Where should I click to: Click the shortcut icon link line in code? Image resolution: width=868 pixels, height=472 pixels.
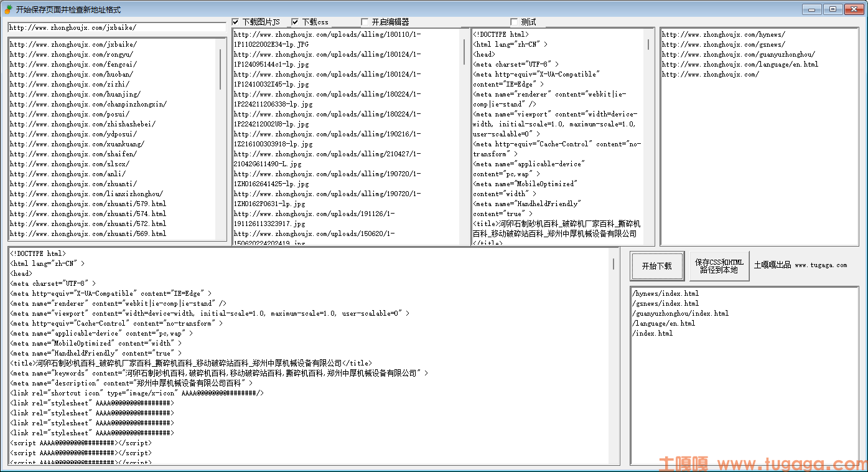tap(137, 393)
